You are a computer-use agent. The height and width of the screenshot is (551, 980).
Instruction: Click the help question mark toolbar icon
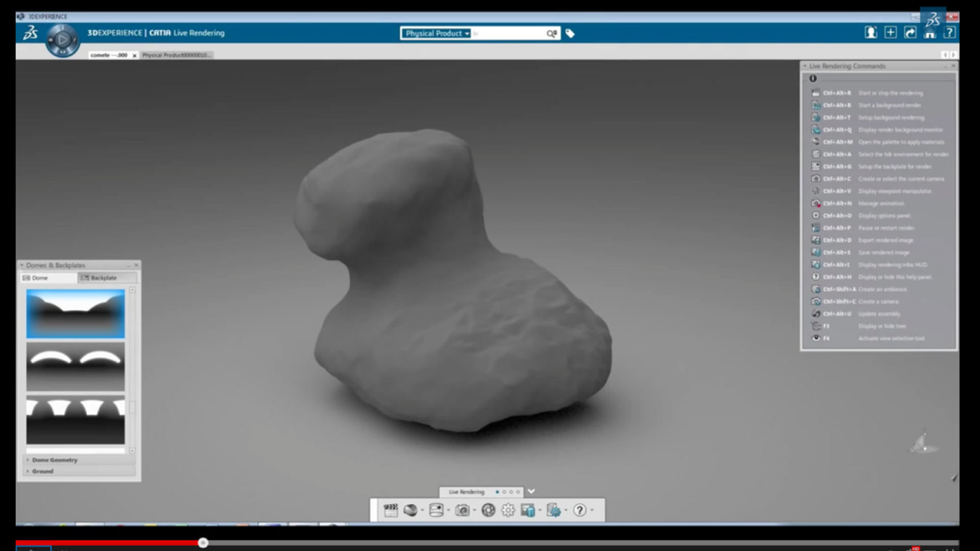click(x=580, y=510)
